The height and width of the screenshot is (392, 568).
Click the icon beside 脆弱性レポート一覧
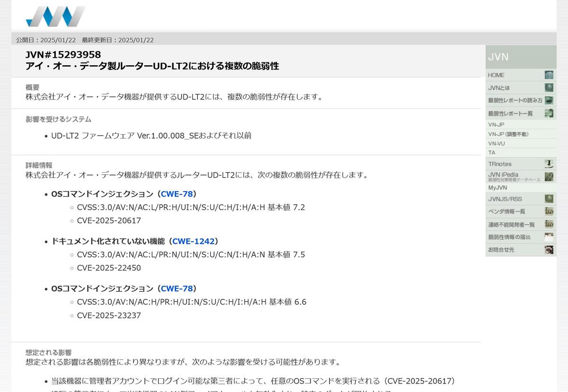[x=549, y=113]
